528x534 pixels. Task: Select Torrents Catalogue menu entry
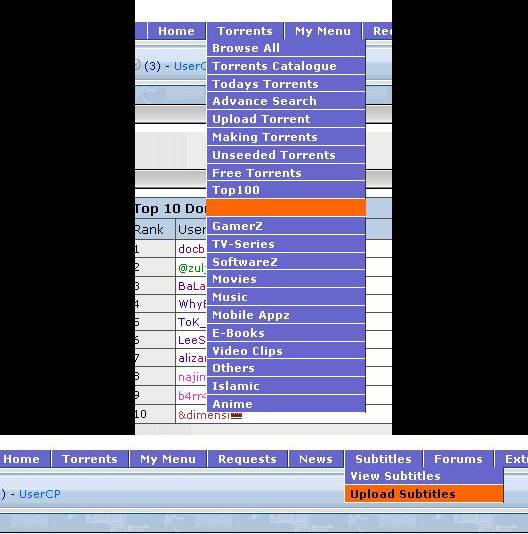pyautogui.click(x=286, y=66)
